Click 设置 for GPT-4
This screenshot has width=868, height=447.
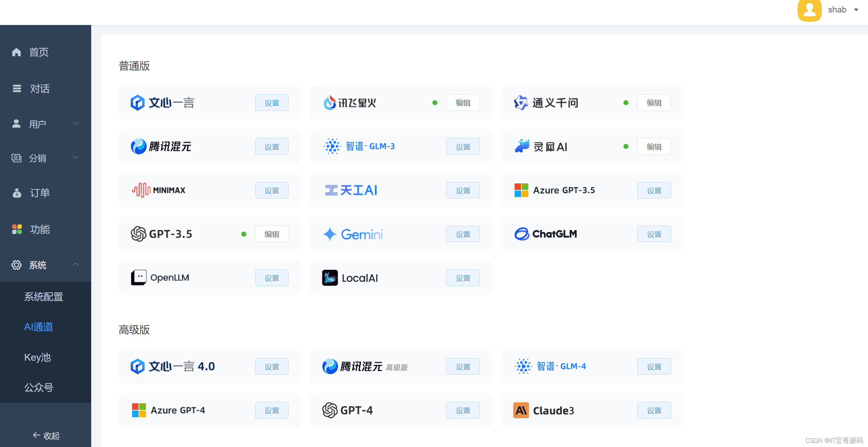(463, 410)
